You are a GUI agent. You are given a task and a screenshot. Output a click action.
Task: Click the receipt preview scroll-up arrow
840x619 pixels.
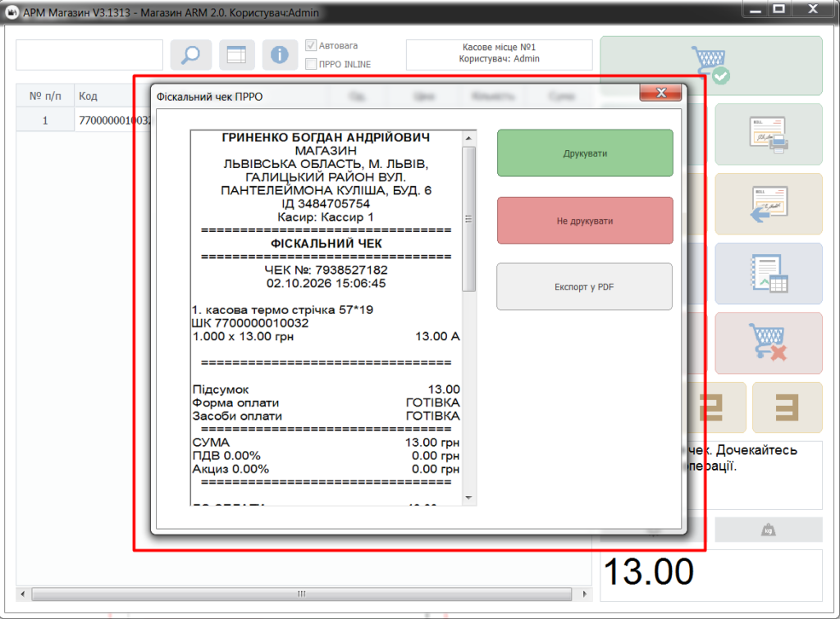[468, 139]
